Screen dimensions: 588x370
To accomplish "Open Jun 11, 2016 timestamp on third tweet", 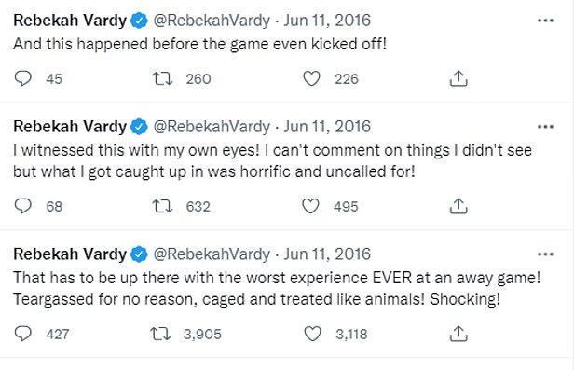I will pos(327,254).
